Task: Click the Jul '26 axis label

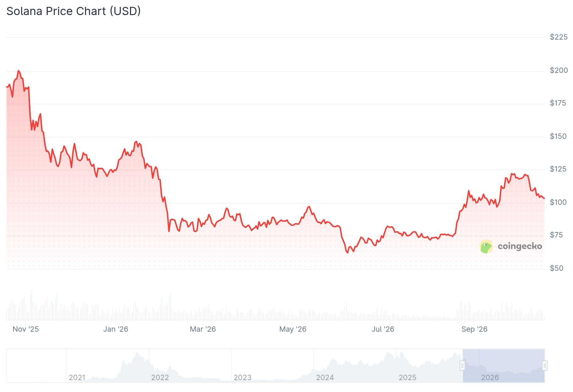Action: tap(383, 329)
